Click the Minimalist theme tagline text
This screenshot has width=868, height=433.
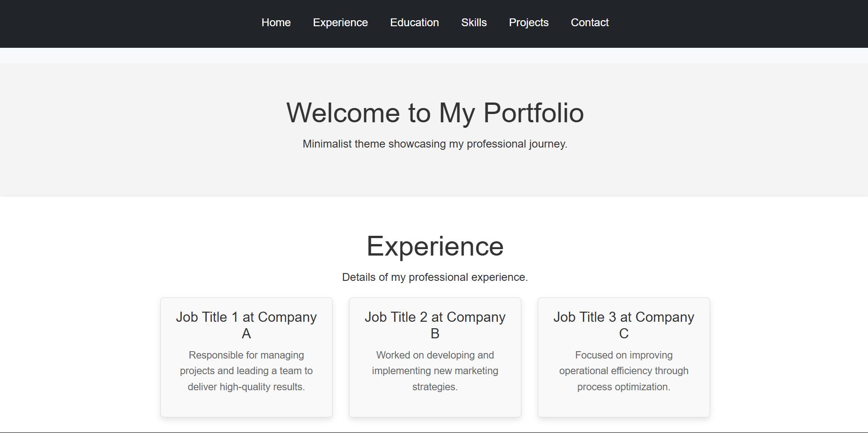tap(435, 144)
